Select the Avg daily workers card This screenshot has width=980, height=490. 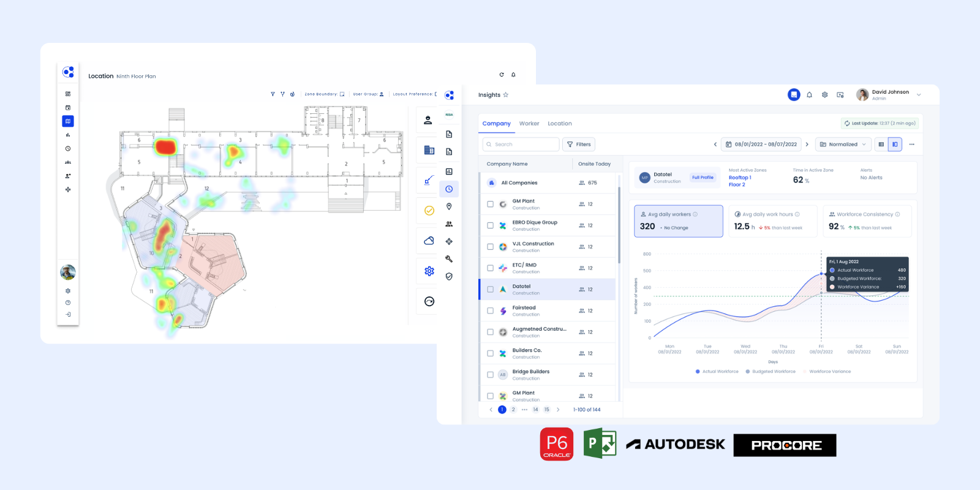click(x=679, y=221)
